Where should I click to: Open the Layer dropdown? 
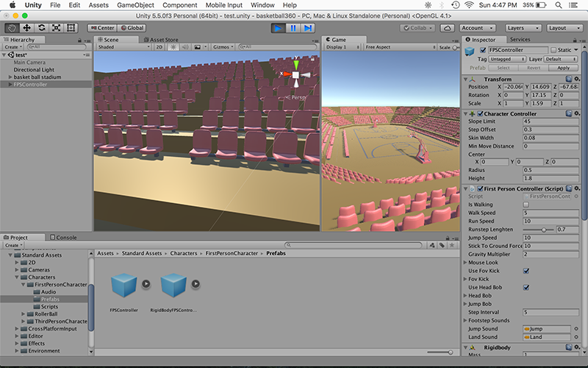click(560, 59)
